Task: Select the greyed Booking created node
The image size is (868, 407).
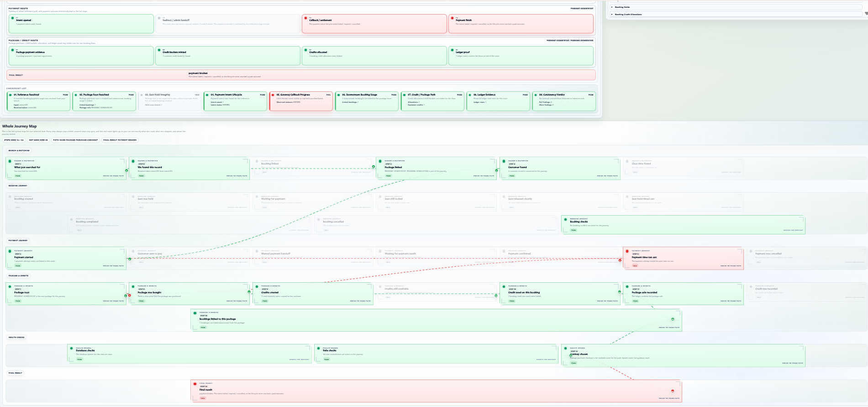Action: click(x=66, y=201)
